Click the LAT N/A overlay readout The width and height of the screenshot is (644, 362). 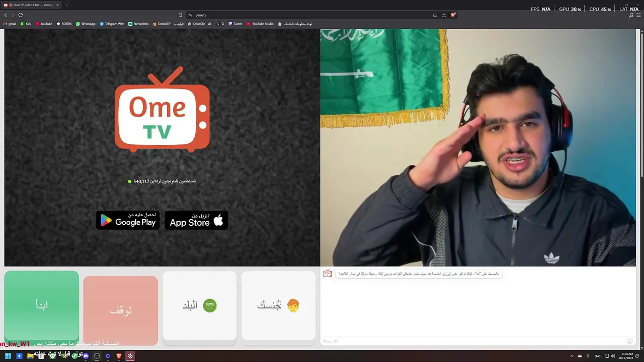point(629,9)
